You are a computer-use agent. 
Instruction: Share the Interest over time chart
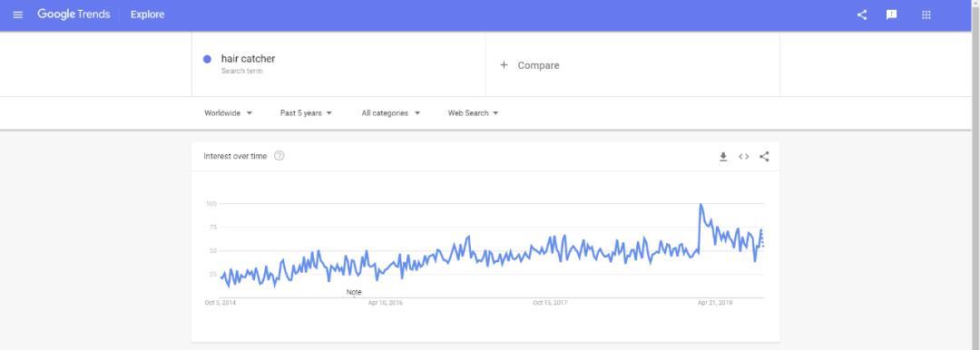[764, 156]
